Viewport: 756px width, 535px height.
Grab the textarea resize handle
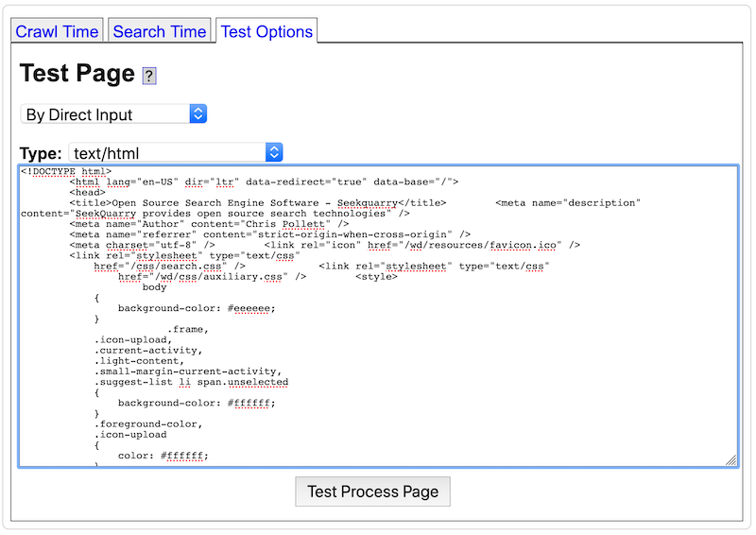pos(731,460)
